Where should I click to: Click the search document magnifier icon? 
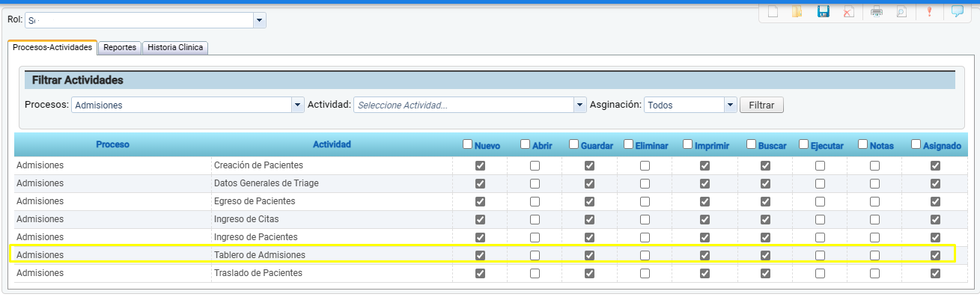pyautogui.click(x=902, y=11)
